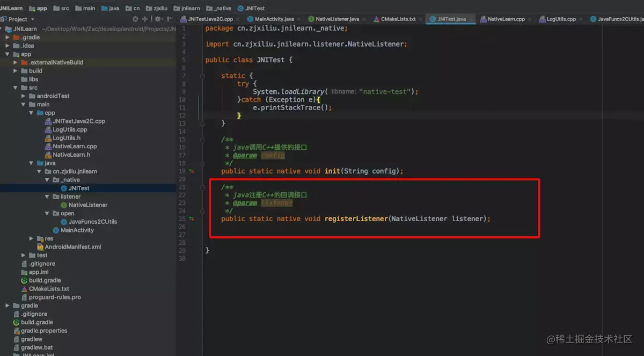Expand the res folder
Image resolution: width=644 pixels, height=356 pixels.
pos(32,238)
